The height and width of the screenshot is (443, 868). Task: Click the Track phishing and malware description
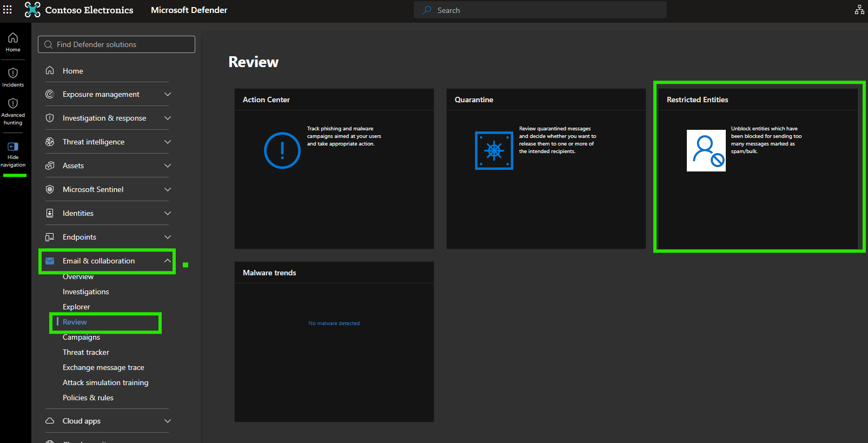pyautogui.click(x=344, y=136)
